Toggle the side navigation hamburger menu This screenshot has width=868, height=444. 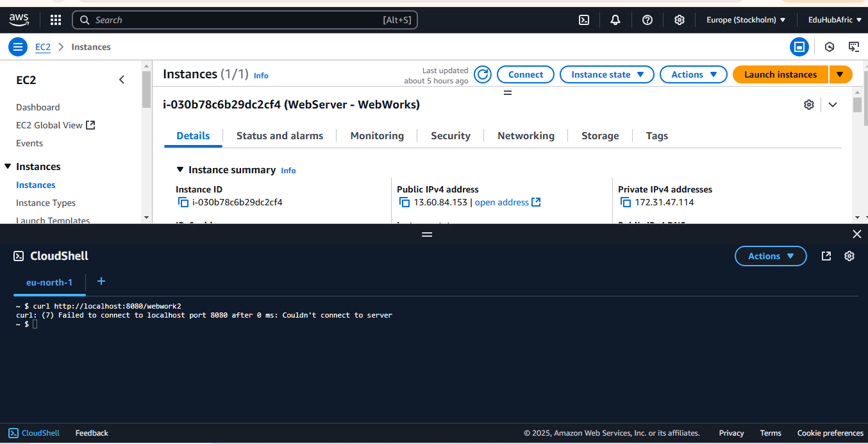(18, 47)
